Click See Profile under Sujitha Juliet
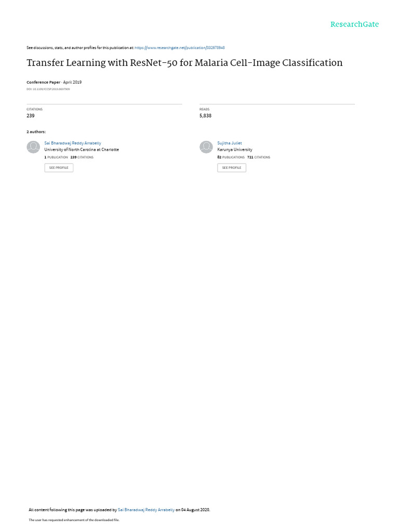 (232, 168)
